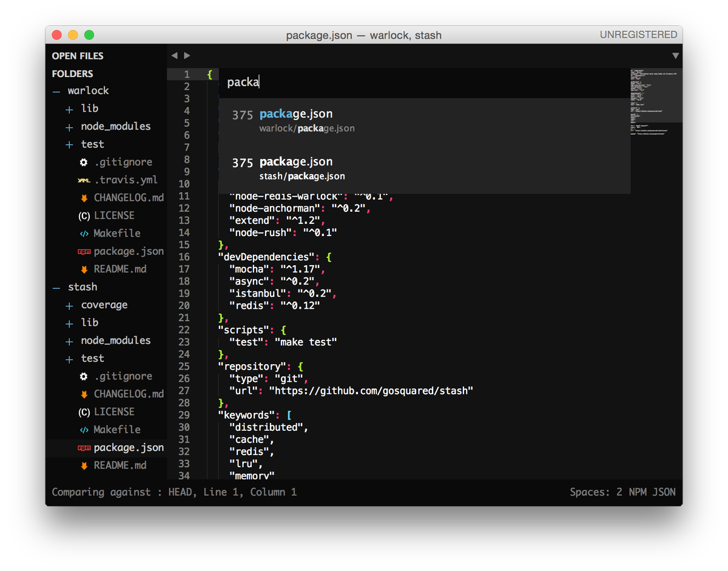The width and height of the screenshot is (728, 571).
Task: Expand the stash lib folder
Action: 69,323
